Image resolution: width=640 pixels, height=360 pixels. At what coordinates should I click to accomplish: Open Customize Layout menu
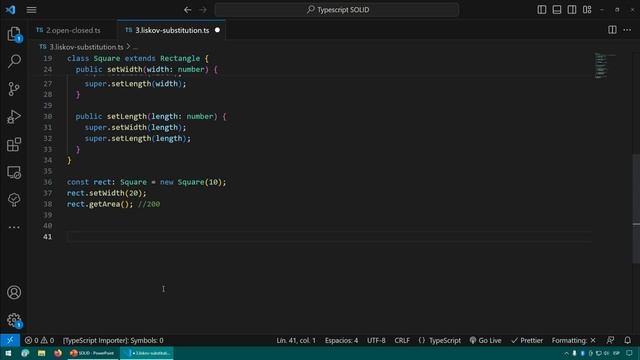(587, 10)
